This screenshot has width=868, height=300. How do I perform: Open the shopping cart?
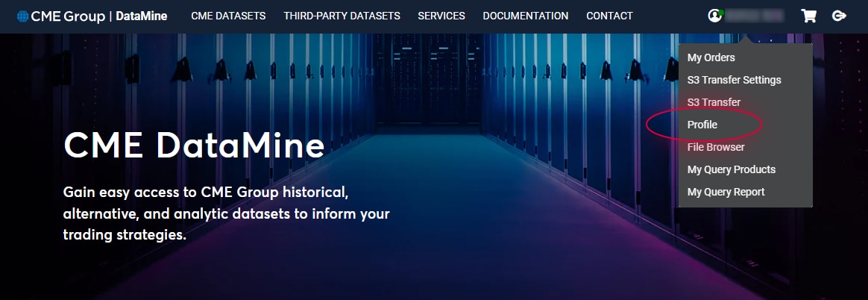click(808, 16)
